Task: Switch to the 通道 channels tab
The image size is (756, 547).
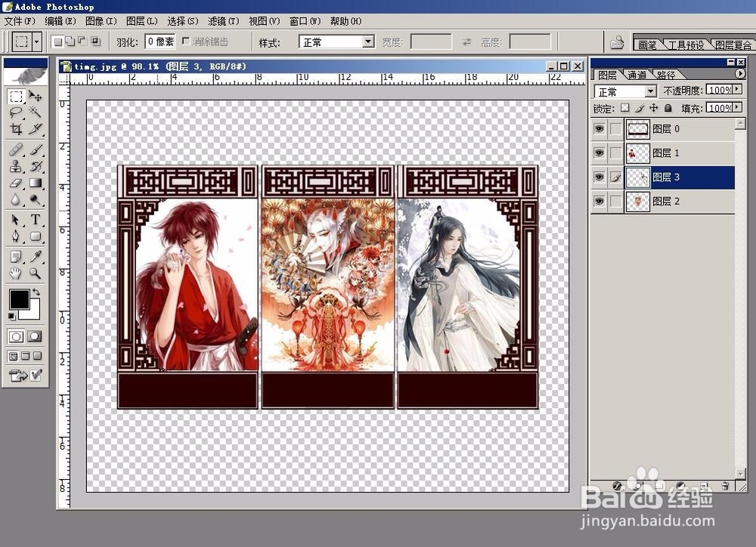Action: (x=637, y=75)
